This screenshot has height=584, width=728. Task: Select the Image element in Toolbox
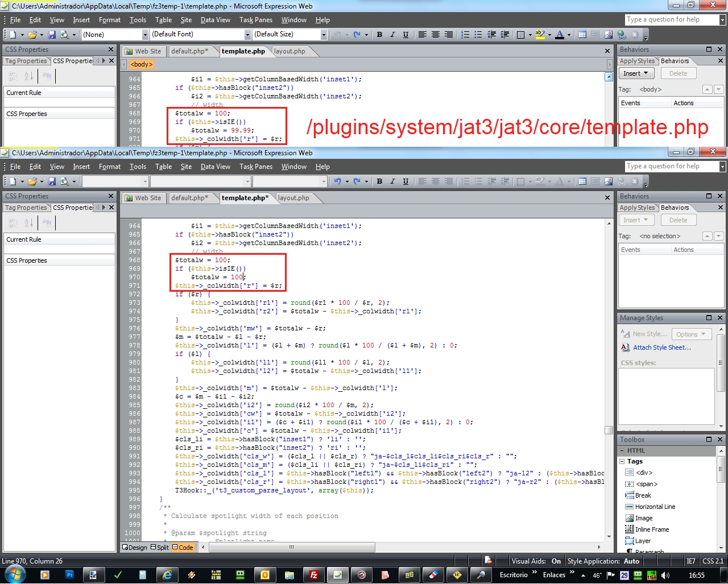click(643, 518)
